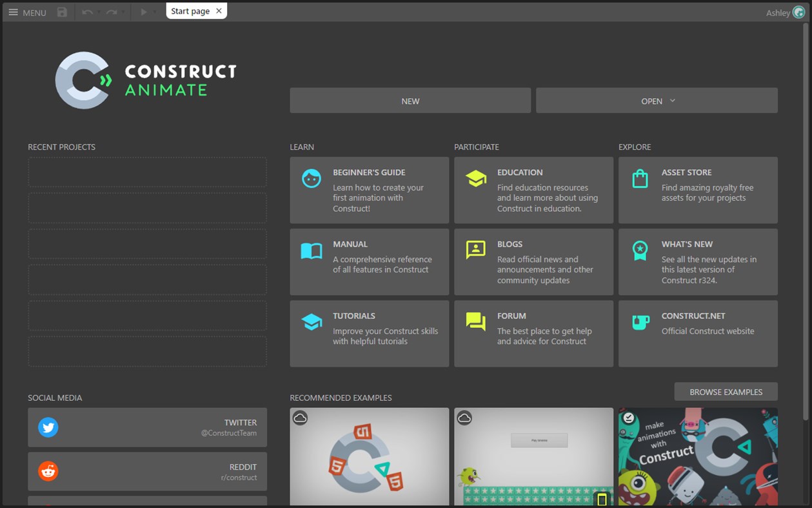Click Ashley's profile avatar
Image resolution: width=812 pixels, height=508 pixels.
click(799, 12)
